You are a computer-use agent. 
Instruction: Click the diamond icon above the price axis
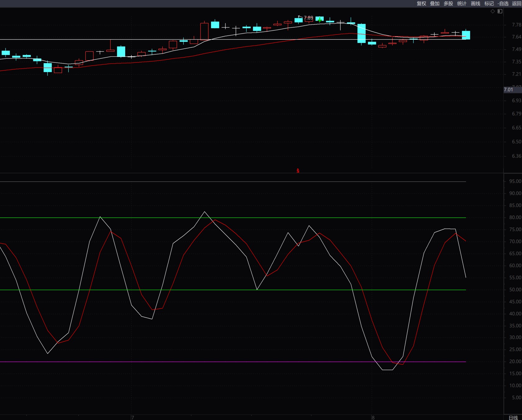493,11
